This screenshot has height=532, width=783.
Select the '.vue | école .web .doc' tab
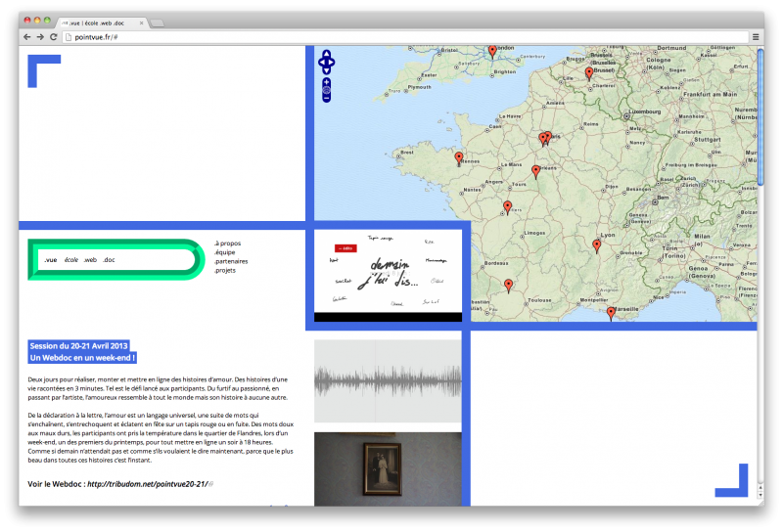click(x=102, y=22)
